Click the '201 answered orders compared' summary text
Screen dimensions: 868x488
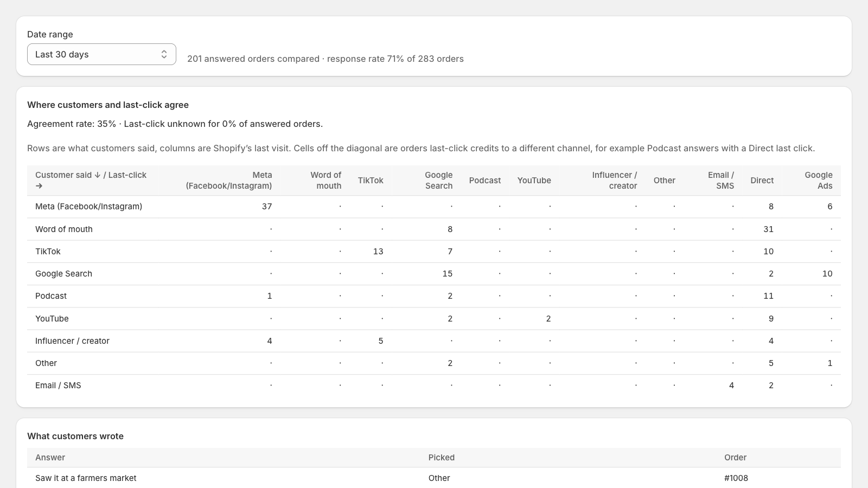coord(253,59)
